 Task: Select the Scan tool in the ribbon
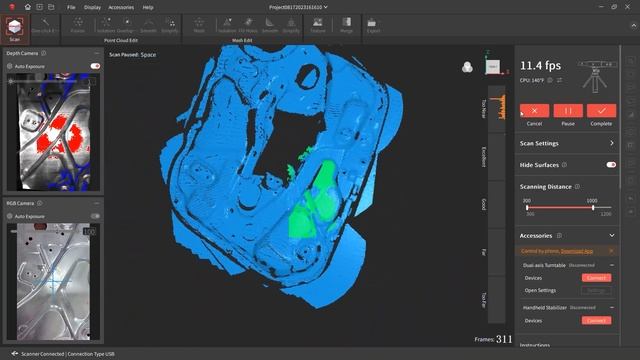(x=15, y=29)
